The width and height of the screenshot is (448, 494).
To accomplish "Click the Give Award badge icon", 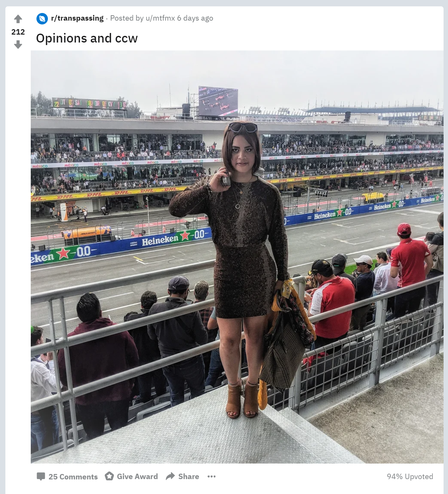I will (109, 476).
